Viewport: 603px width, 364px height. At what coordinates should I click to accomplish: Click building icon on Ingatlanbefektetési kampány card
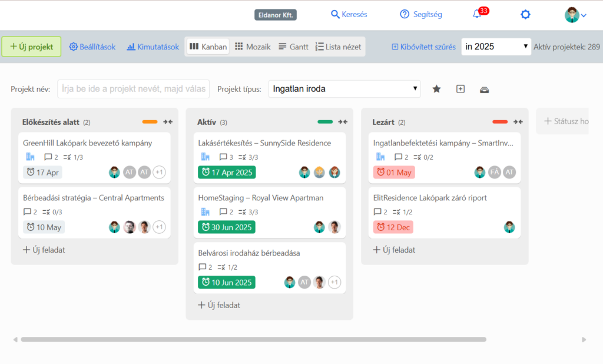[380, 157]
